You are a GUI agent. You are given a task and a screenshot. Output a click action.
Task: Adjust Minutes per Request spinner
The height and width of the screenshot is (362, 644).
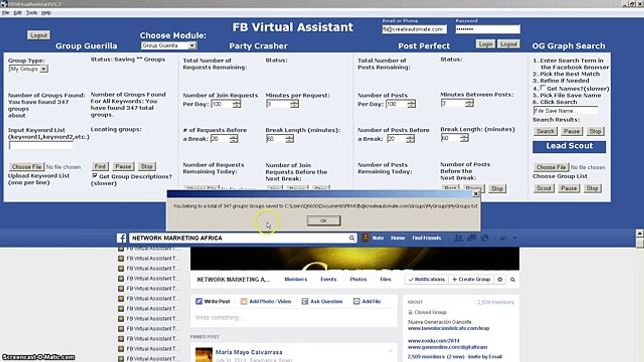[294, 104]
